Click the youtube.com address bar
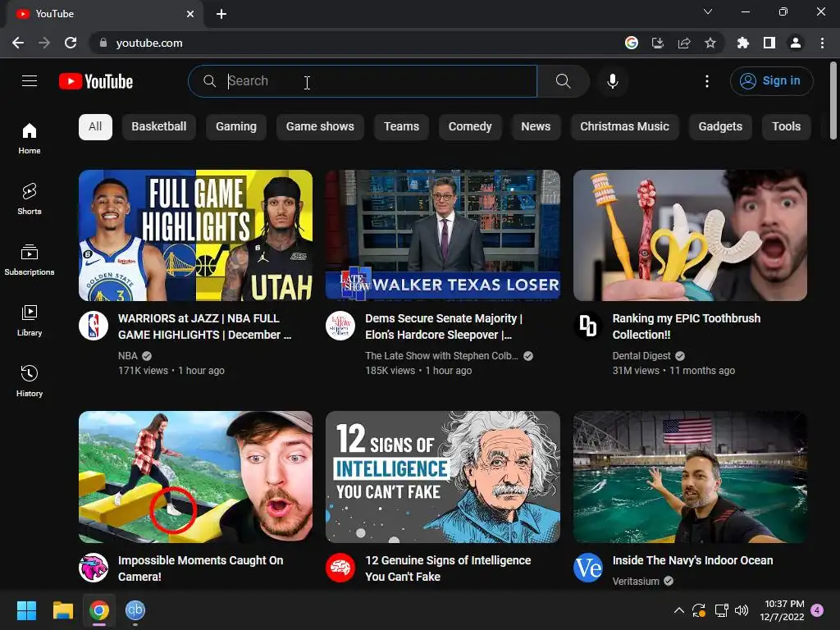 click(x=354, y=43)
